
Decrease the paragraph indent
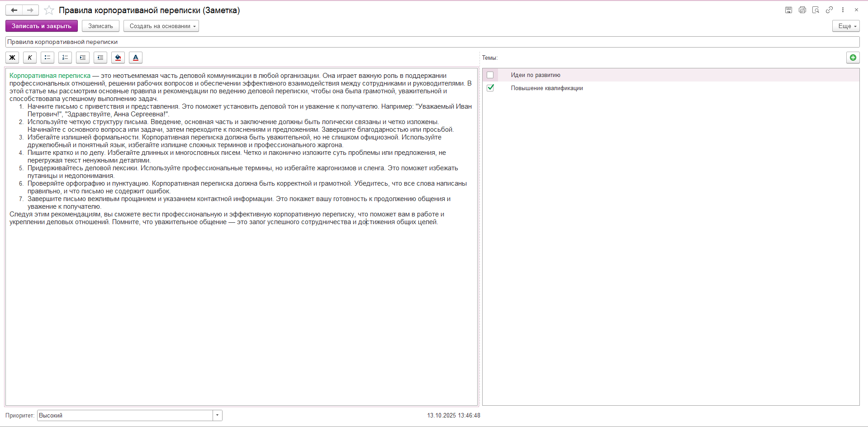click(x=100, y=58)
